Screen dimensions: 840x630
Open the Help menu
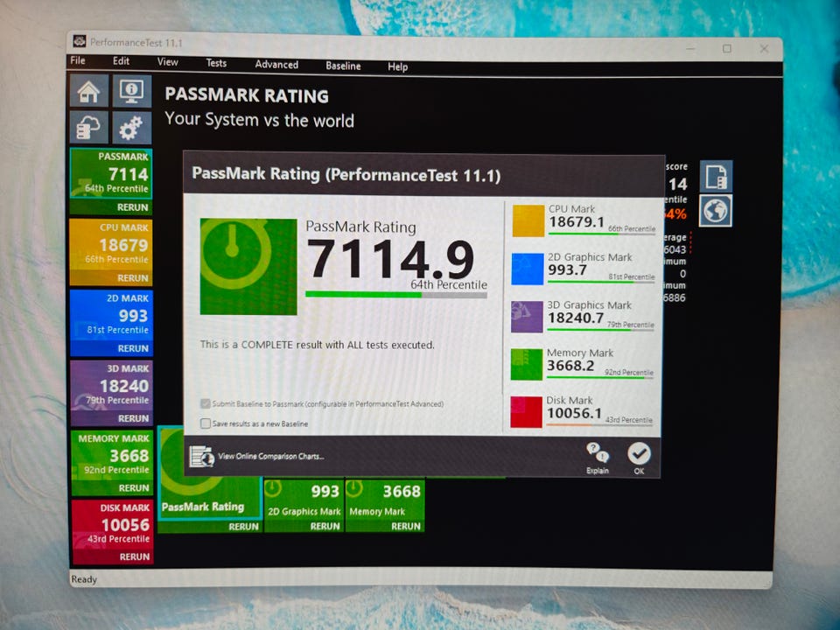pos(397,67)
